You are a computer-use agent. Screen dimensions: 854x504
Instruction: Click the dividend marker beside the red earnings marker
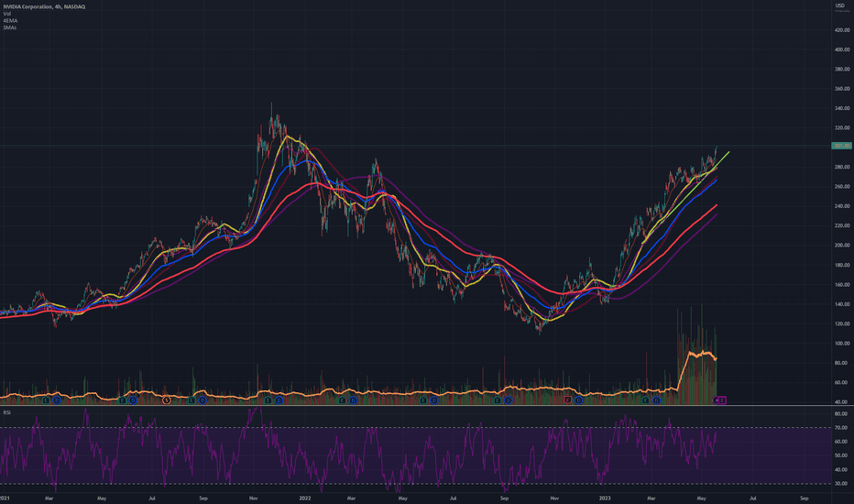pos(578,400)
